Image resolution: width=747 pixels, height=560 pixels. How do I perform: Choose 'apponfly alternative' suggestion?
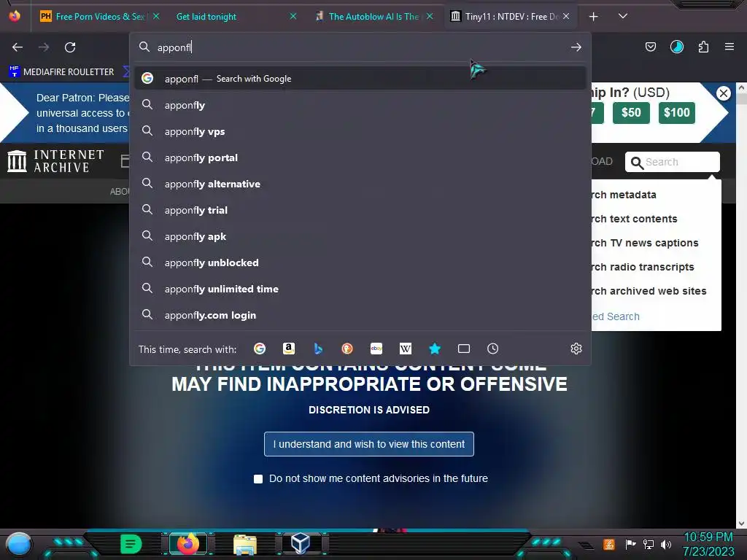pyautogui.click(x=360, y=184)
